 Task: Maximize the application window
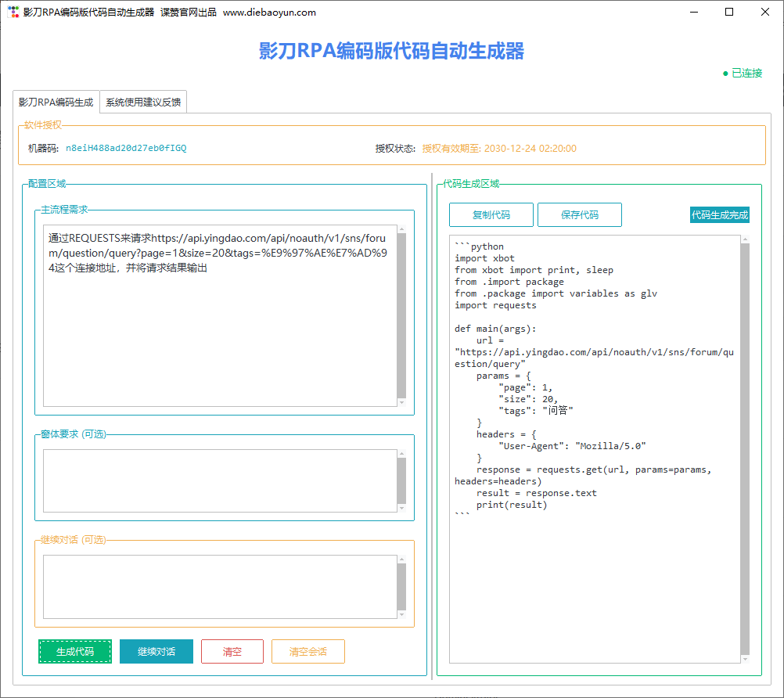[729, 12]
